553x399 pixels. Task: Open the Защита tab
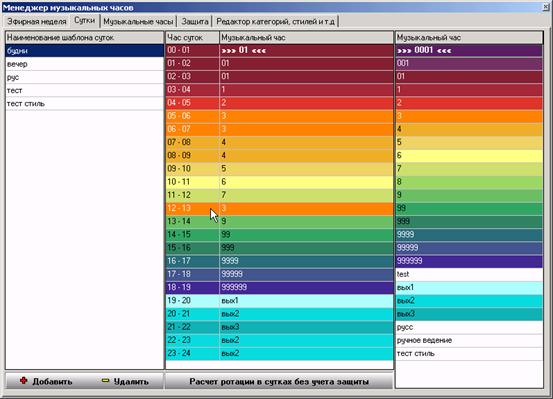click(x=195, y=22)
